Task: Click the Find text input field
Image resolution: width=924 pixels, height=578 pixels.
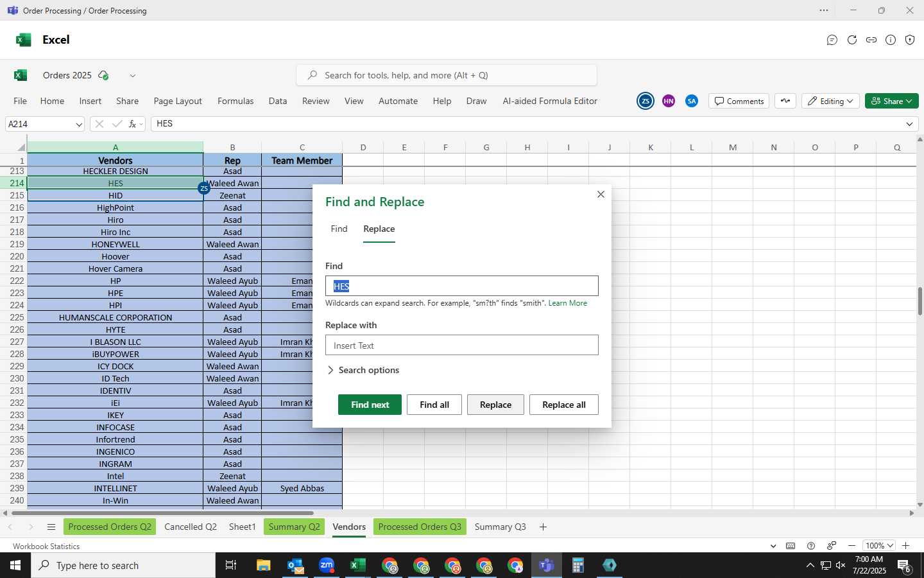Action: pyautogui.click(x=462, y=286)
